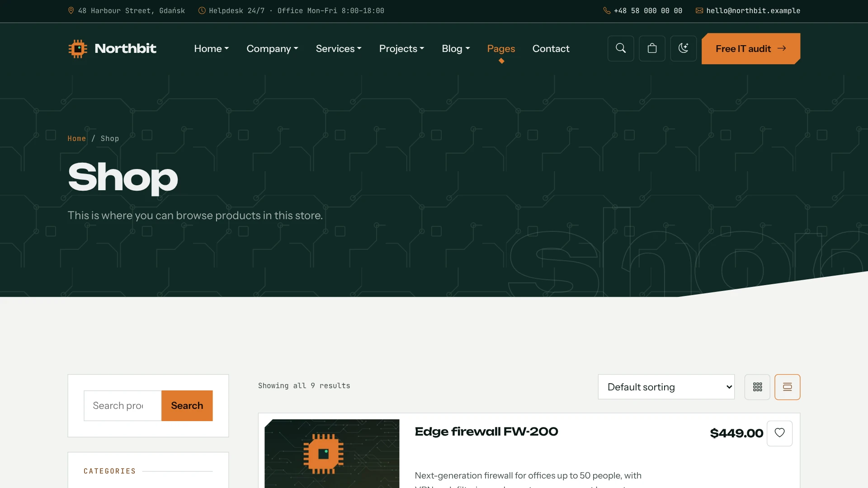Viewport: 868px width, 488px height.
Task: Call the +48 58 000 00 00 number link
Action: [648, 10]
